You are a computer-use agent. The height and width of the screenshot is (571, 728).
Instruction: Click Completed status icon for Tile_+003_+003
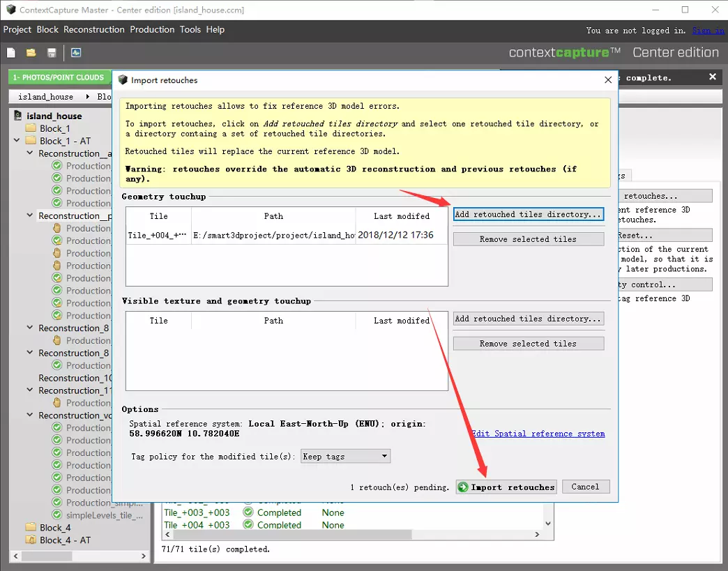point(248,512)
